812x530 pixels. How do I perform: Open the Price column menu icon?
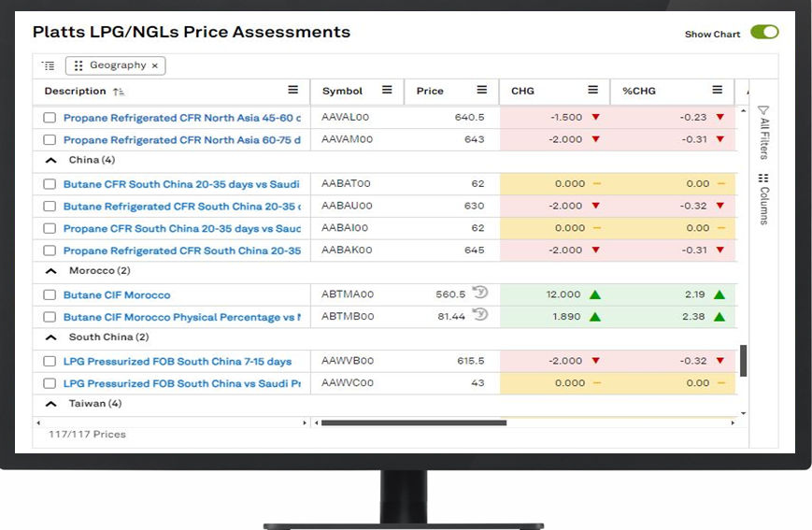click(x=481, y=90)
